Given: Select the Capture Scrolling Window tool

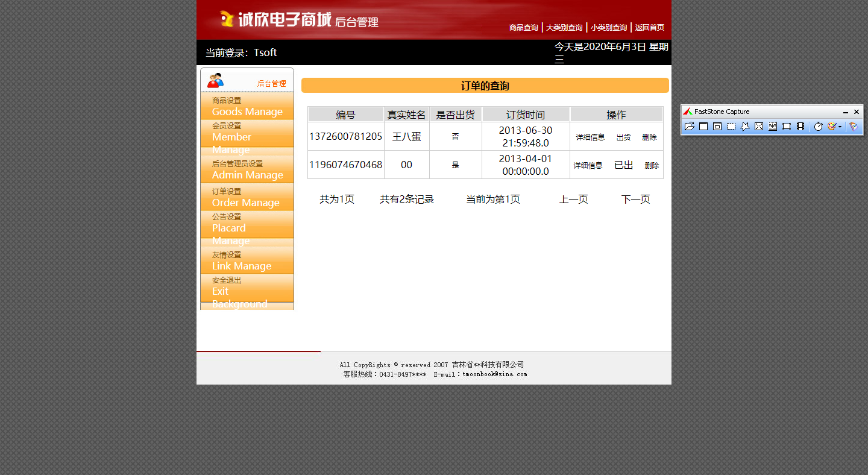Looking at the screenshot, I should [x=773, y=127].
